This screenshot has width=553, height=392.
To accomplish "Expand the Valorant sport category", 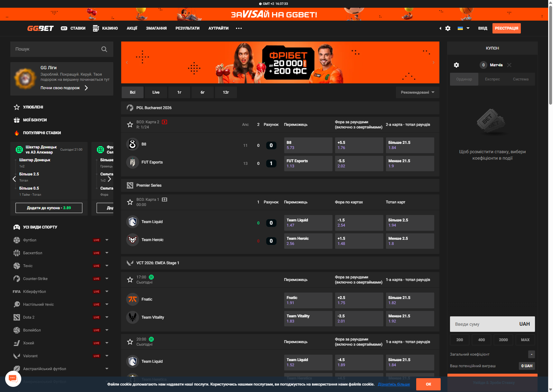I will tap(107, 356).
